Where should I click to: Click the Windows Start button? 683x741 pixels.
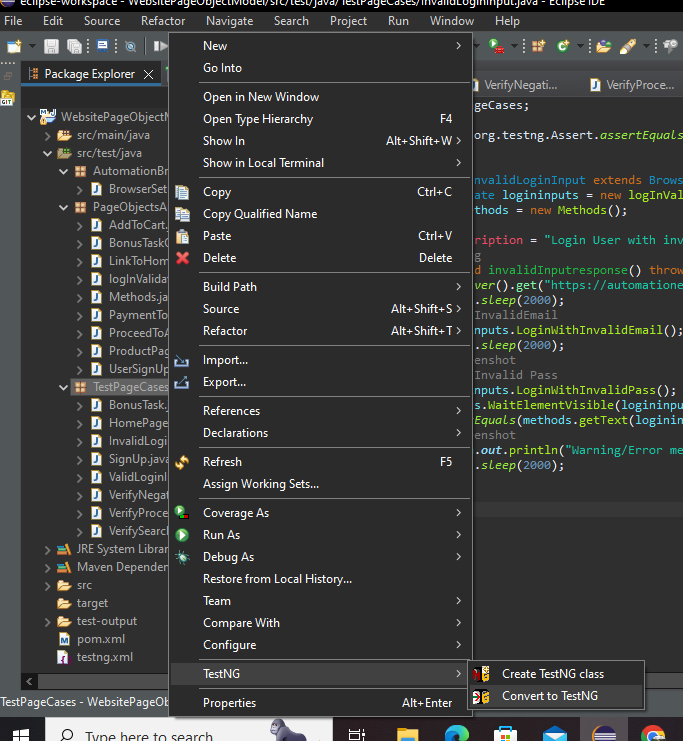tap(21, 734)
